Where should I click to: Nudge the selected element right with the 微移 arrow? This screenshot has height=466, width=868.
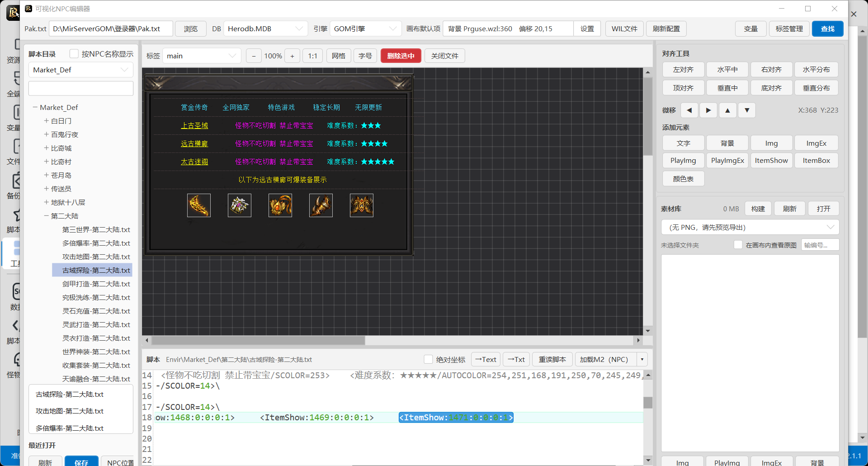(x=708, y=110)
